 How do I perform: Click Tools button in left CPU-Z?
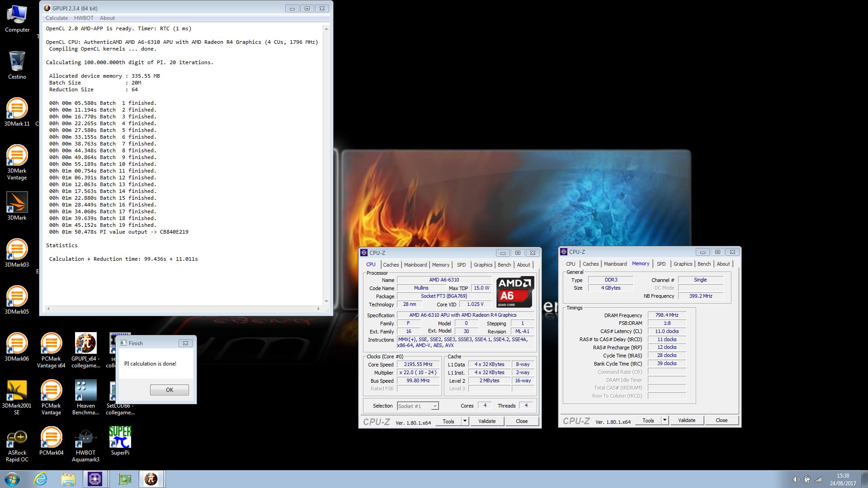tap(448, 421)
